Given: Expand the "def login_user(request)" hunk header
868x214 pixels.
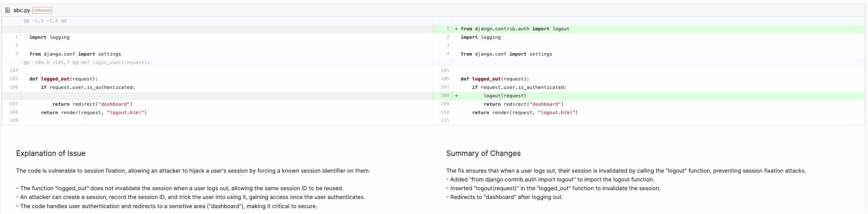Looking at the screenshot, I should pos(86,63).
